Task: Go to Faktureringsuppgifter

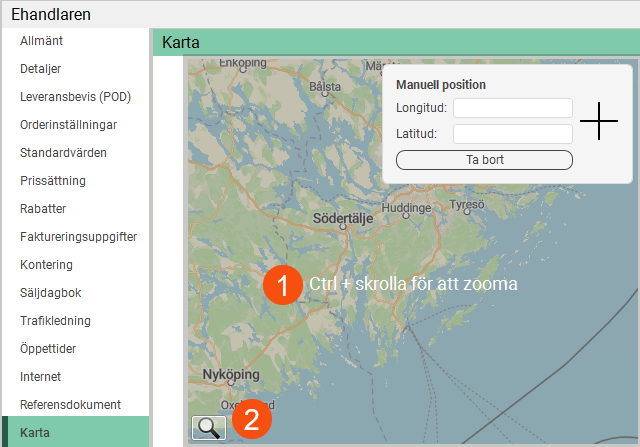Action: pyautogui.click(x=78, y=237)
